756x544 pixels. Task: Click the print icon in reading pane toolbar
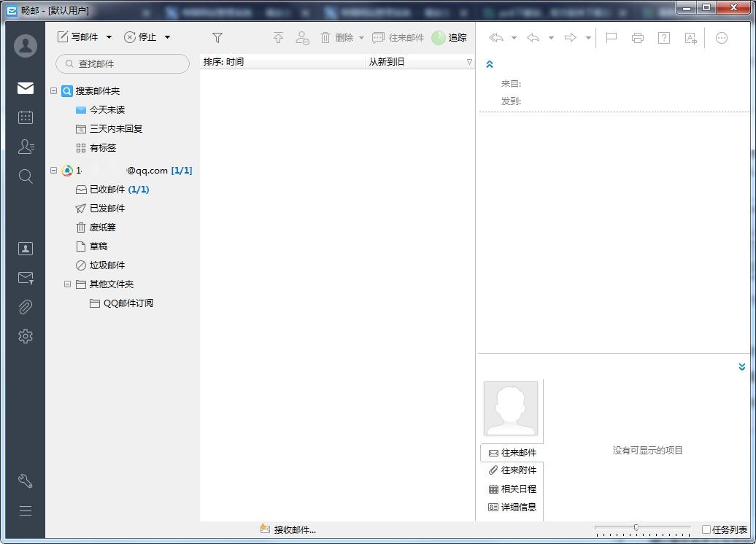point(638,38)
